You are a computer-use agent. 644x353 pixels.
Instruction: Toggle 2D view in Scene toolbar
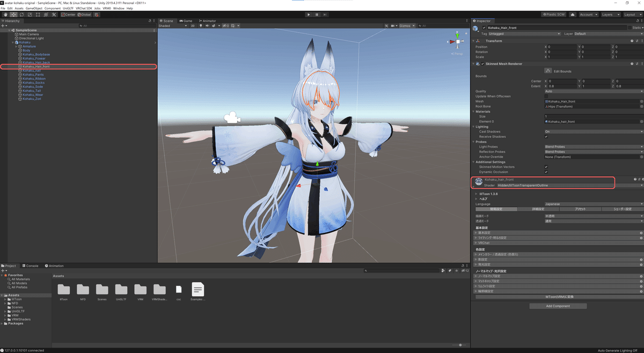coord(193,25)
